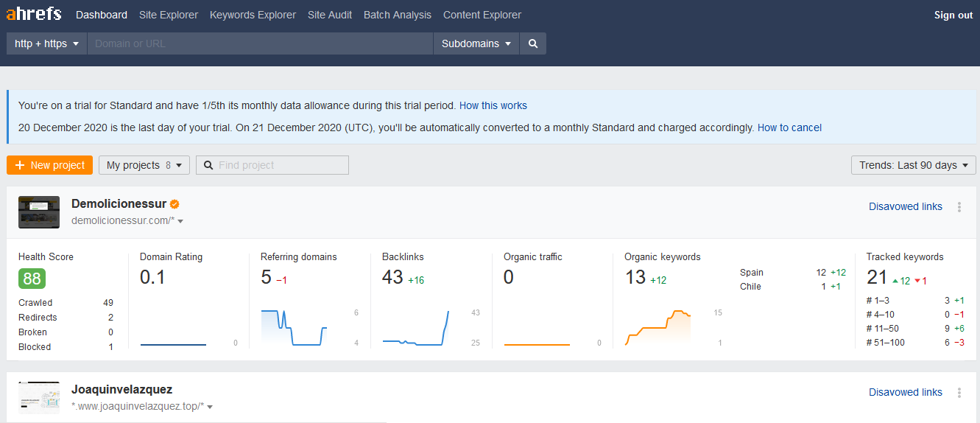This screenshot has width=980, height=423.
Task: Click the search magnifier button
Action: click(x=533, y=43)
